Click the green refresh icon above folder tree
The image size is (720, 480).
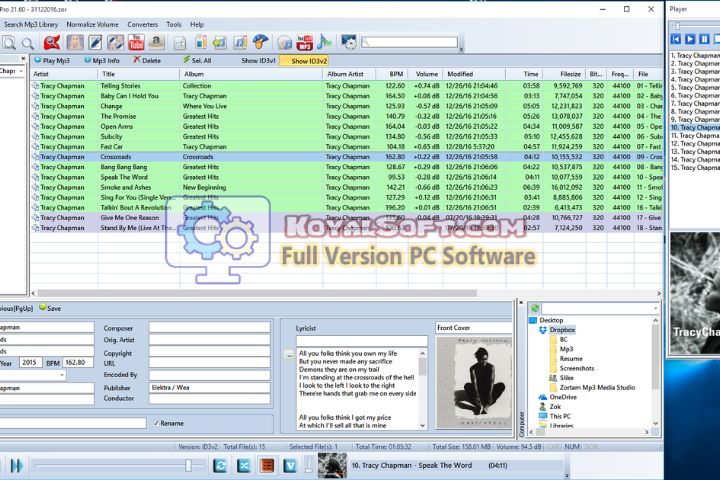[534, 308]
